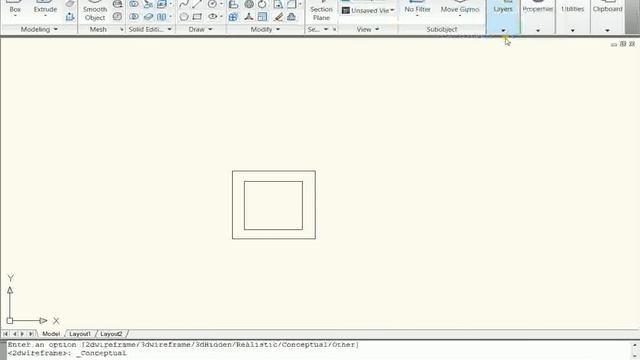This screenshot has height=360, width=640.
Task: Select the pencil eraser tool in Modify
Action: [278, 17]
